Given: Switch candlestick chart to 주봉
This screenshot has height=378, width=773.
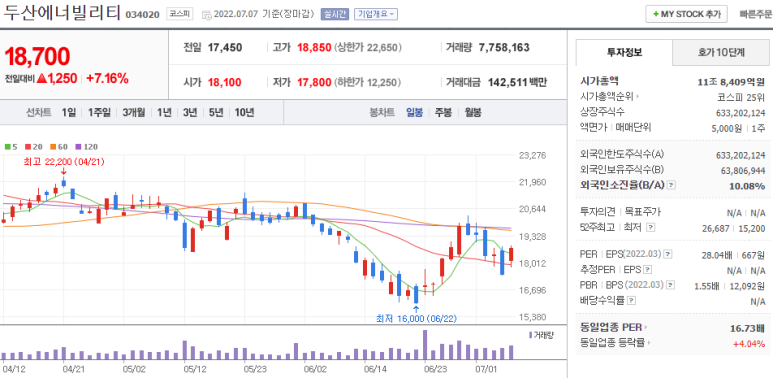Looking at the screenshot, I should [443, 112].
